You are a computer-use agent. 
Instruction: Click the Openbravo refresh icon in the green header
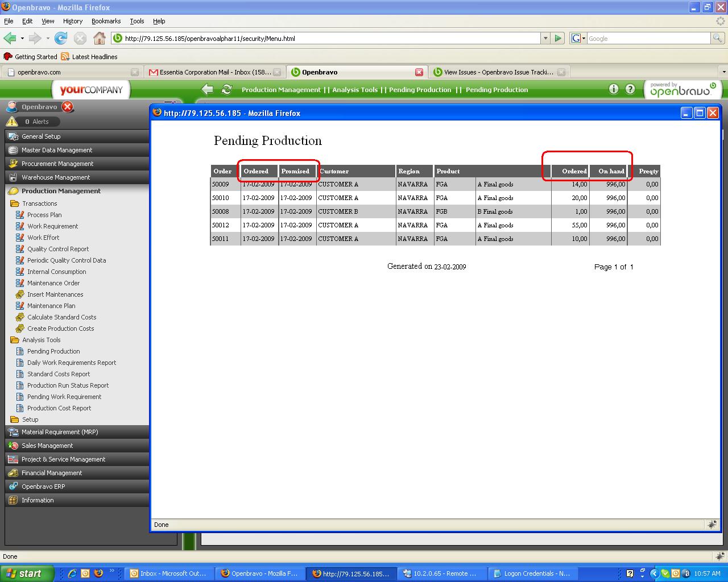(x=227, y=89)
